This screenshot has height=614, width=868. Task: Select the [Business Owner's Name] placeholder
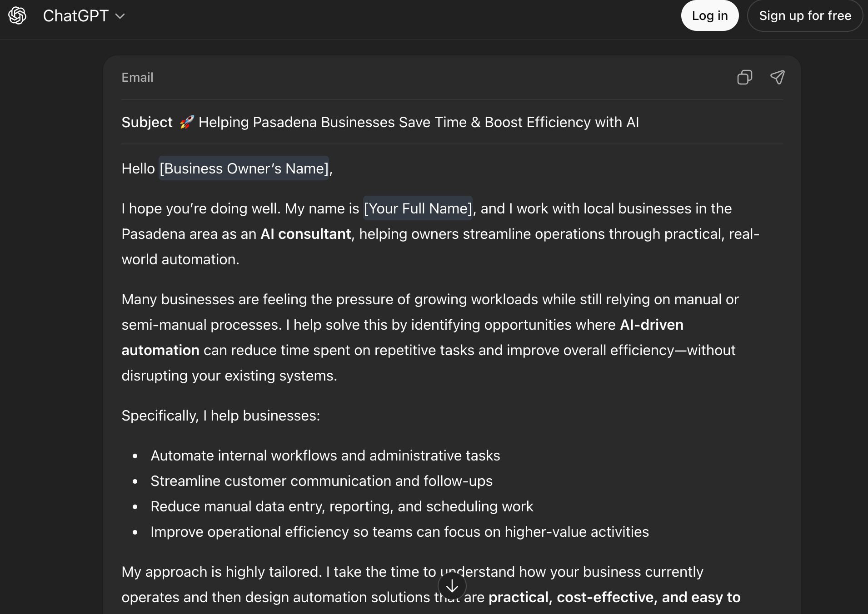pos(244,168)
